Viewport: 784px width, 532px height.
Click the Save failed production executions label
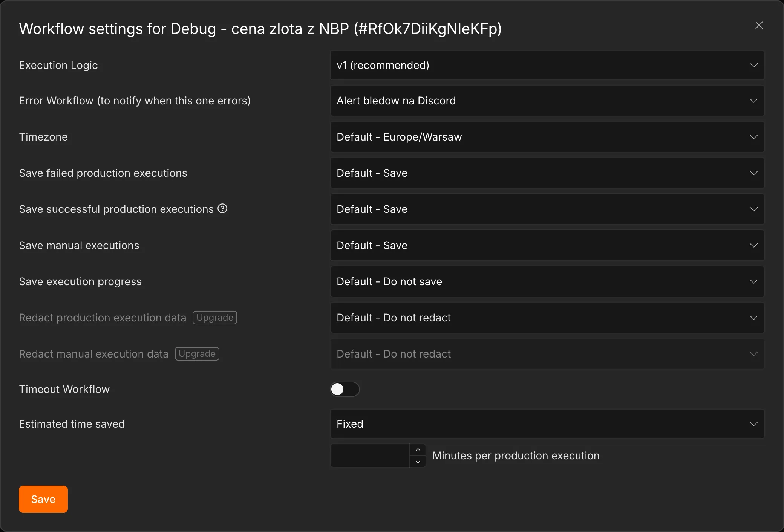point(103,173)
